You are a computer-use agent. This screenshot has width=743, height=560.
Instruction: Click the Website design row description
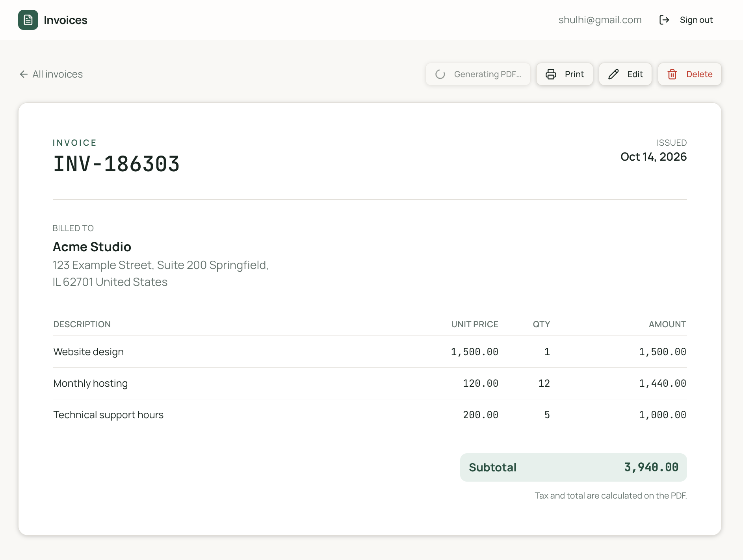88,352
